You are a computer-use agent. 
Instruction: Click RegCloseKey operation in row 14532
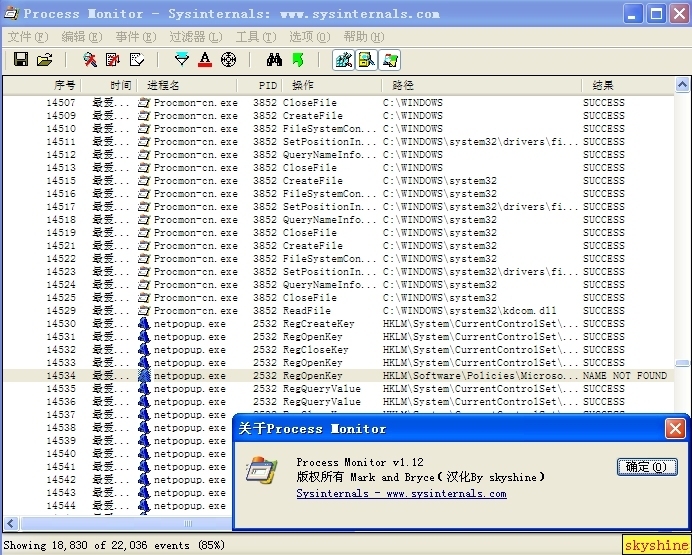click(x=316, y=349)
